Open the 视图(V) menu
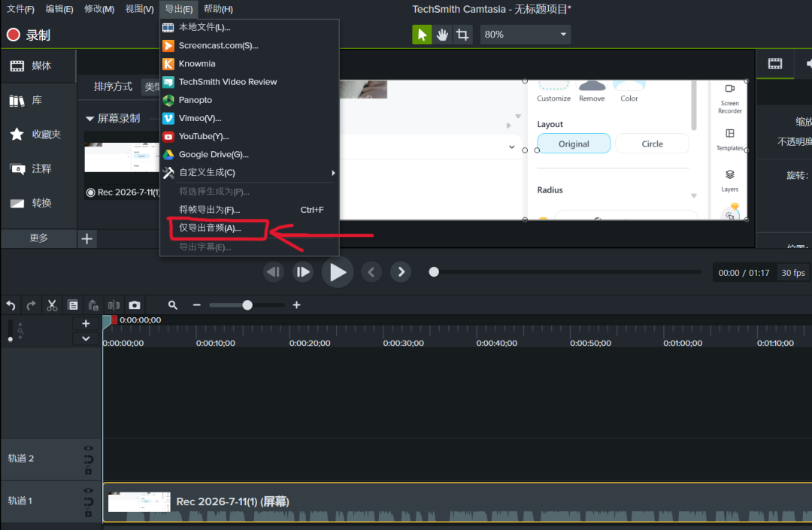The height and width of the screenshot is (530, 812). pyautogui.click(x=139, y=9)
